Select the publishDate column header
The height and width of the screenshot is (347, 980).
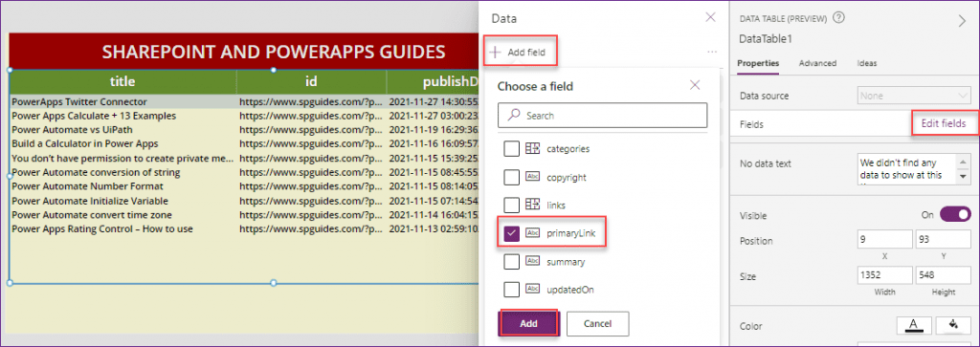433,81
